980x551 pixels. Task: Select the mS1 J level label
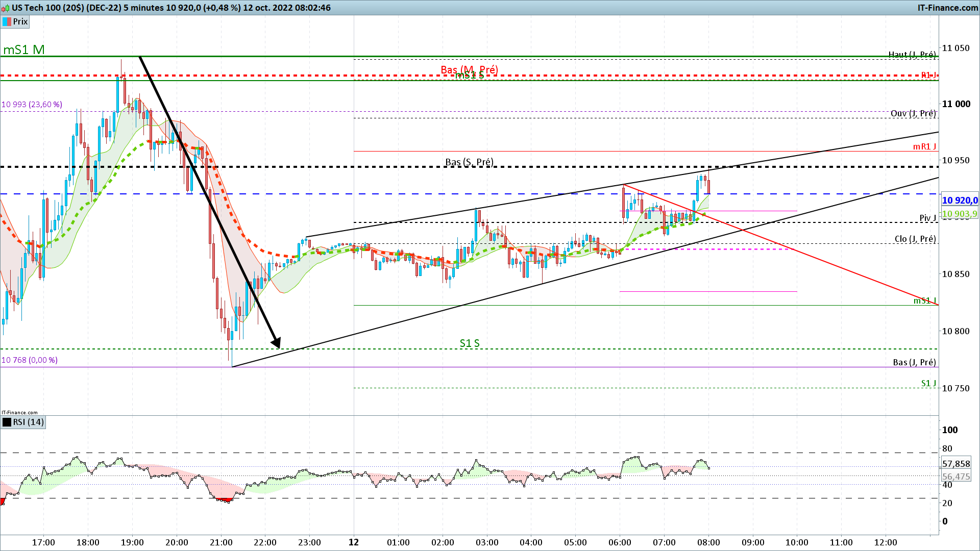point(925,300)
